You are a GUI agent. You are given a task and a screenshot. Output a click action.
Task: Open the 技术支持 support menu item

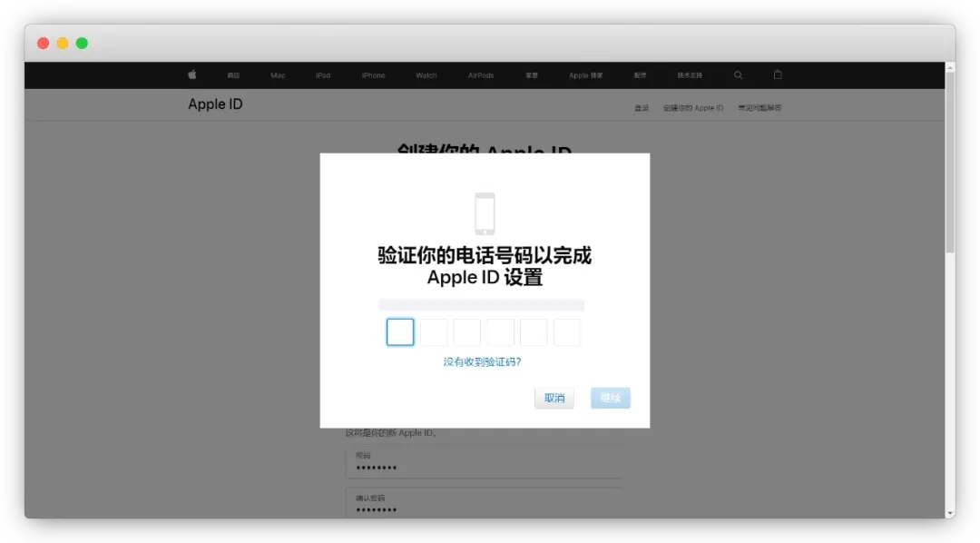coord(690,75)
